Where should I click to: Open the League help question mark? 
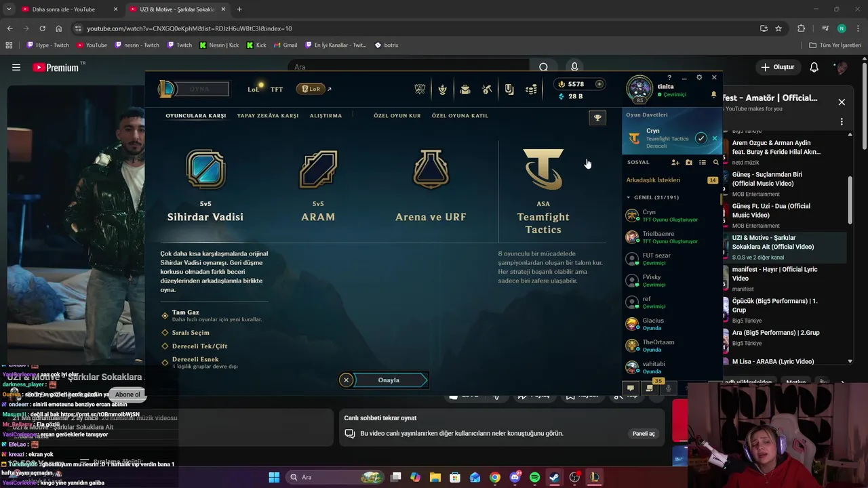pyautogui.click(x=669, y=77)
